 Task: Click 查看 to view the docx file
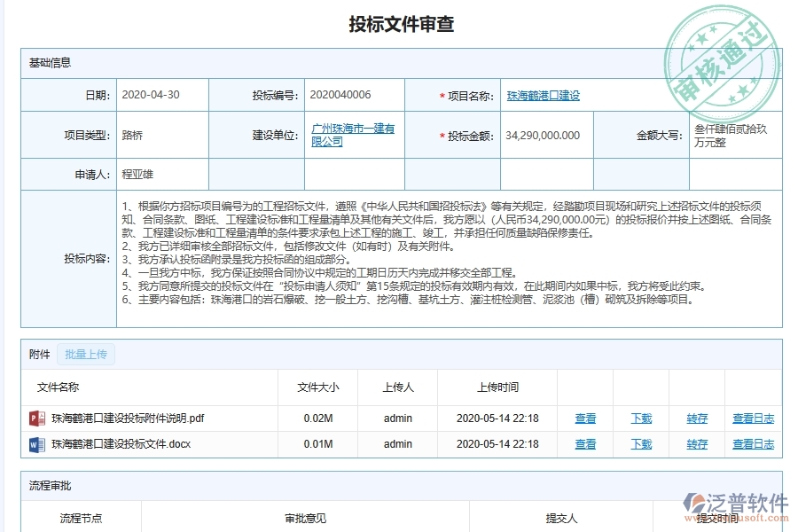(585, 443)
